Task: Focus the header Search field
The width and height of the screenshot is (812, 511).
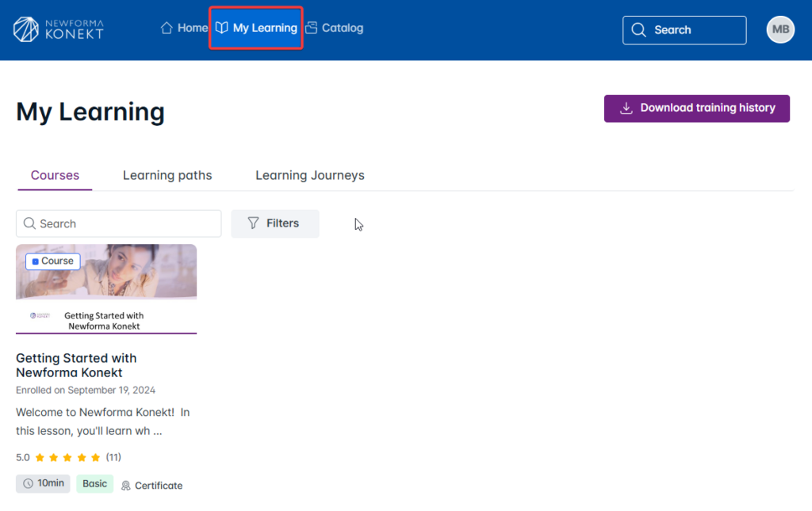Action: tap(684, 30)
